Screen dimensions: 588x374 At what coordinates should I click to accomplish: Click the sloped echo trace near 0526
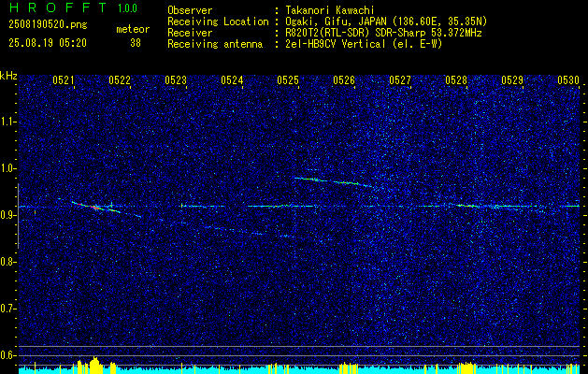333,181
